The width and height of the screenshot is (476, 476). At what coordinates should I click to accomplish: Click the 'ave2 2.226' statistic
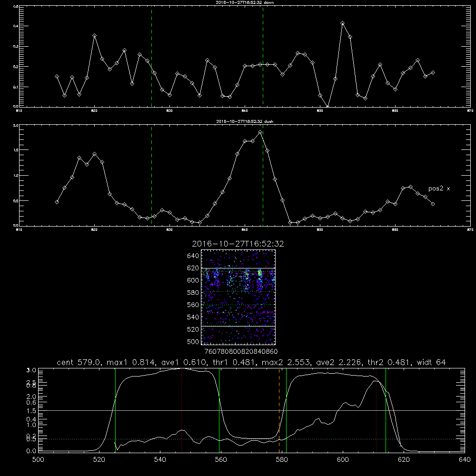tap(339, 362)
